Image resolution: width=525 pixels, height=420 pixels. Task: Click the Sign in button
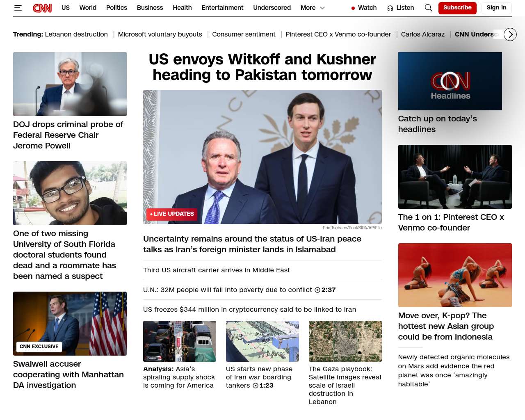(496, 8)
